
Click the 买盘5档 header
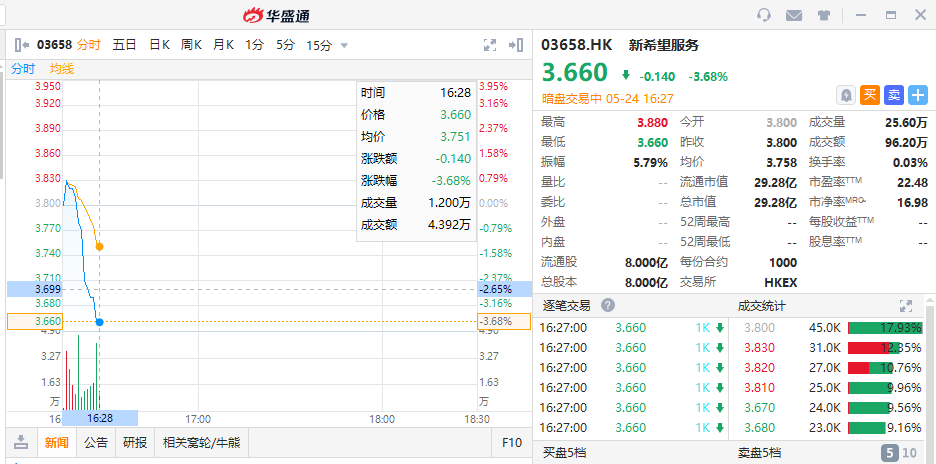565,453
